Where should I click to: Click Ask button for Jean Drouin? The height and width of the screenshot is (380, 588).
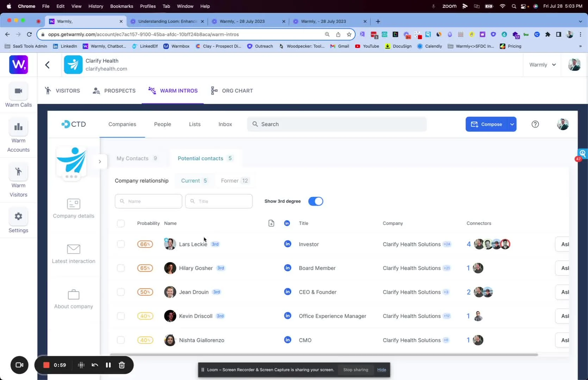[562, 292]
